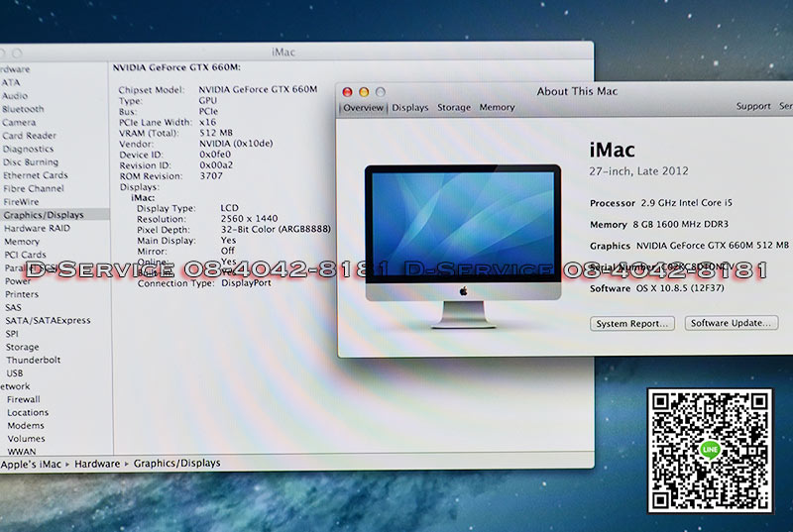
Task: Click the NVIDIA GeForce GTX 660M heading
Action: pyautogui.click(x=176, y=67)
